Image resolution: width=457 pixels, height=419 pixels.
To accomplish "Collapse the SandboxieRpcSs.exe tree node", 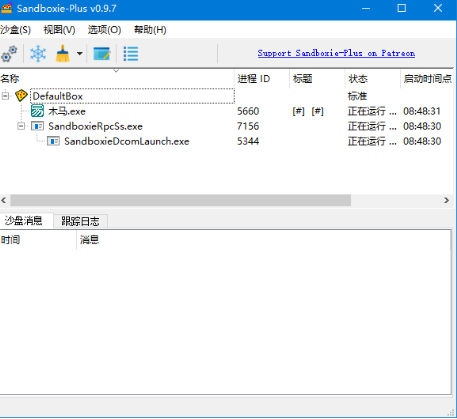I will [21, 126].
